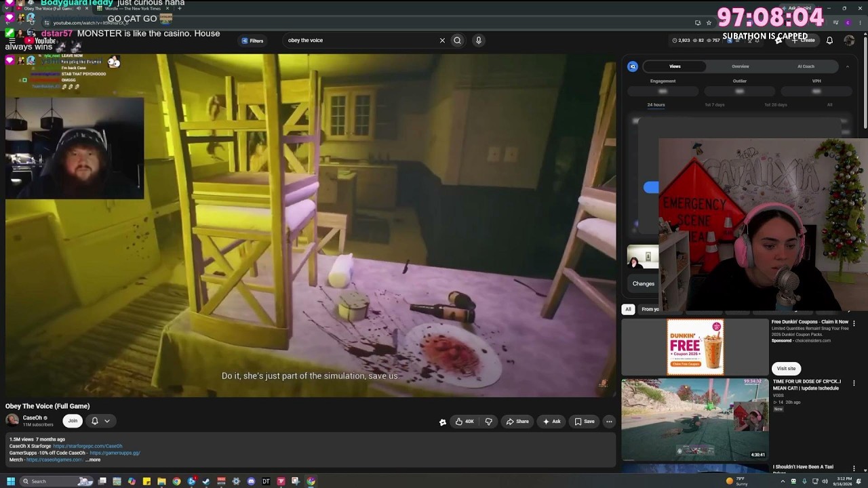868x488 pixels.
Task: Bookmark this page with the star icon
Action: [709, 22]
